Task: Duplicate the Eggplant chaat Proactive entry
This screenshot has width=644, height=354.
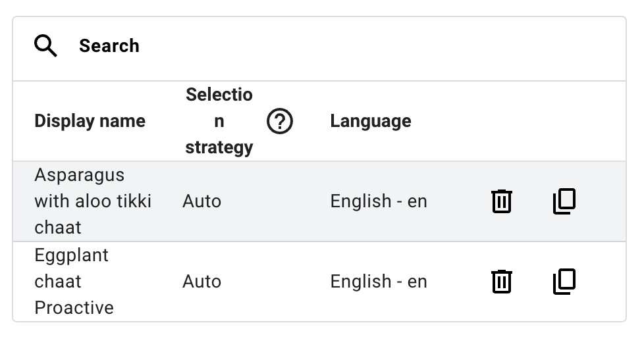Action: [x=564, y=282]
